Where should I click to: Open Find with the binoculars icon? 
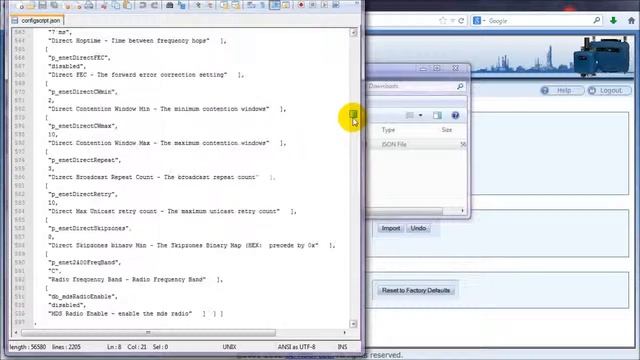[170, 5]
